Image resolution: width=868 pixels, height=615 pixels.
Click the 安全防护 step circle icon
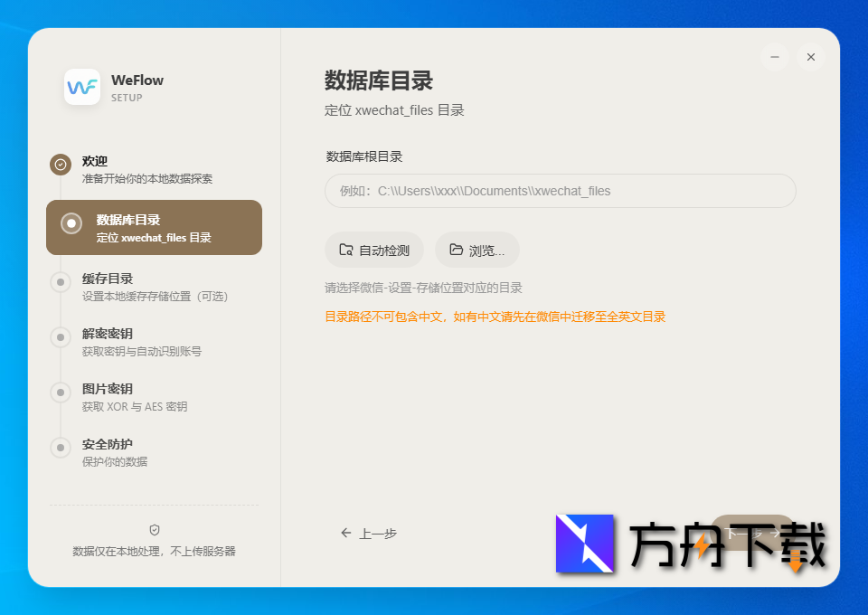(60, 448)
